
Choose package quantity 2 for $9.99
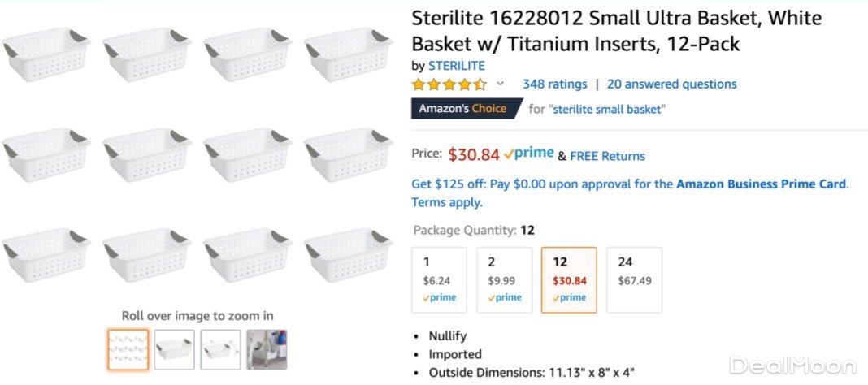pyautogui.click(x=504, y=280)
